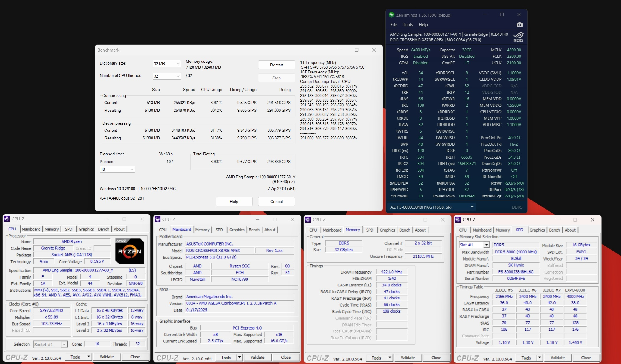
Task: Click the Core Speed value 5797.62 MHz
Action: point(52,311)
